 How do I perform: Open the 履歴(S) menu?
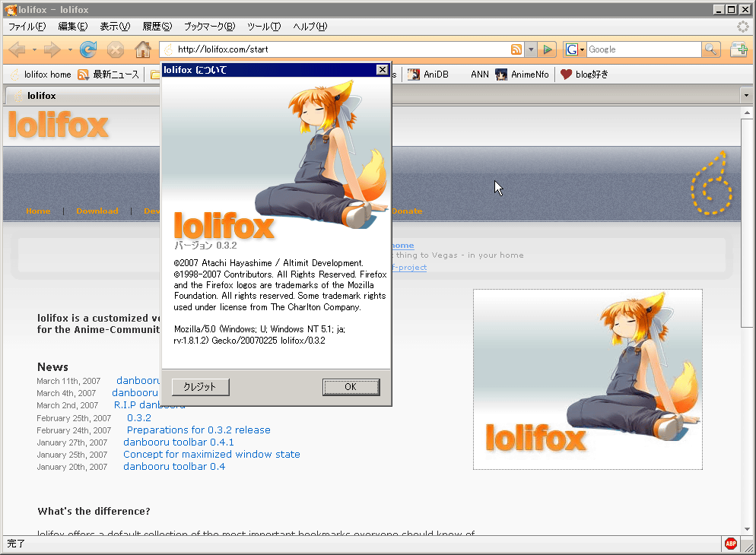click(157, 27)
